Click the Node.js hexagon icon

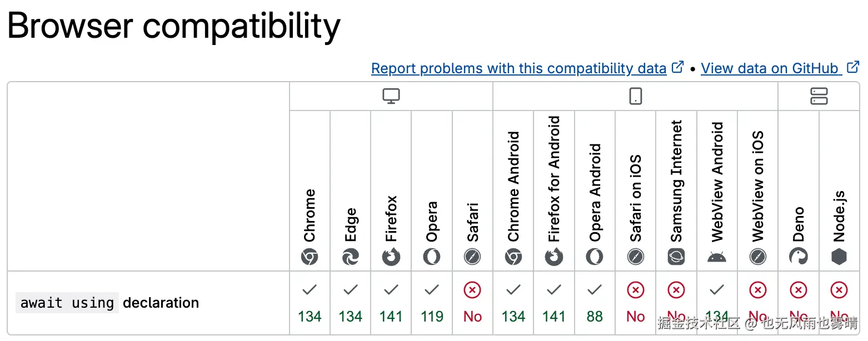[839, 257]
